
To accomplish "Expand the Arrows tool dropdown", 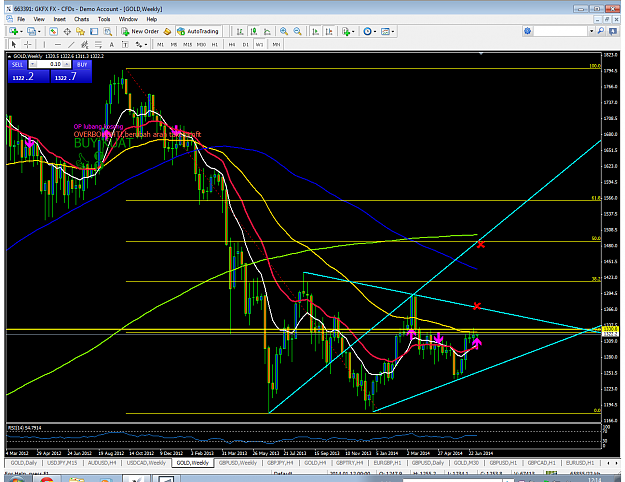I will 146,45.
